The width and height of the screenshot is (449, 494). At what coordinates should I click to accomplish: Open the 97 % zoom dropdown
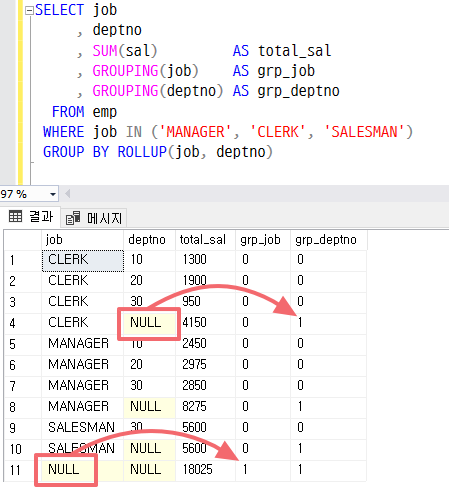click(x=53, y=194)
